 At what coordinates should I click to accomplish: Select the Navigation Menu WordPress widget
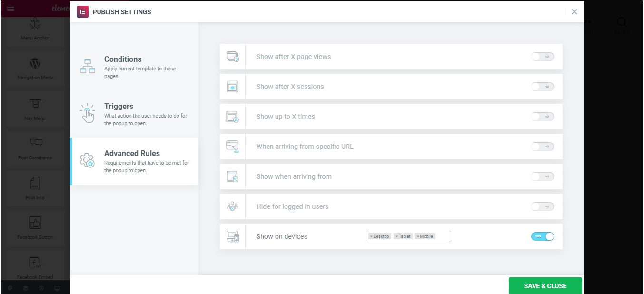pyautogui.click(x=35, y=69)
